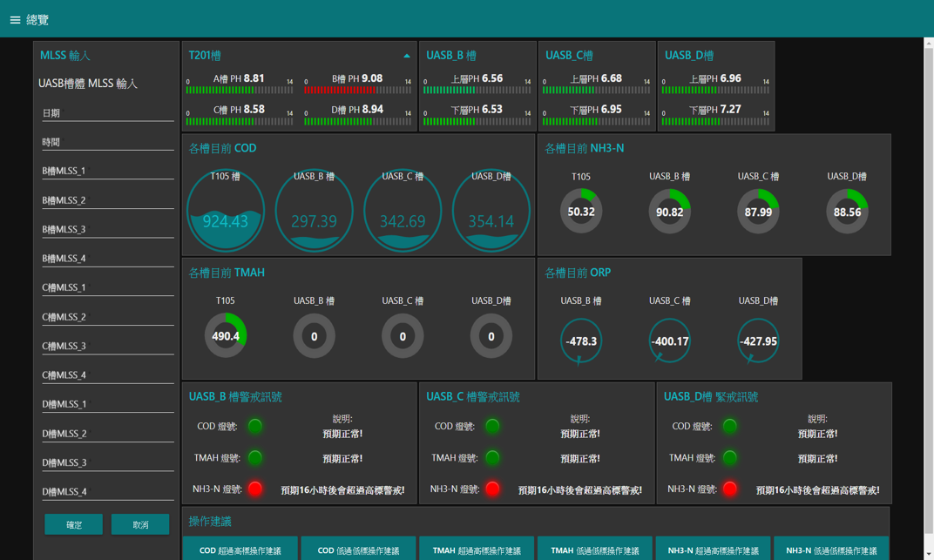Focus the D槽MLSS_1 input field
The image size is (934, 560).
108,404
